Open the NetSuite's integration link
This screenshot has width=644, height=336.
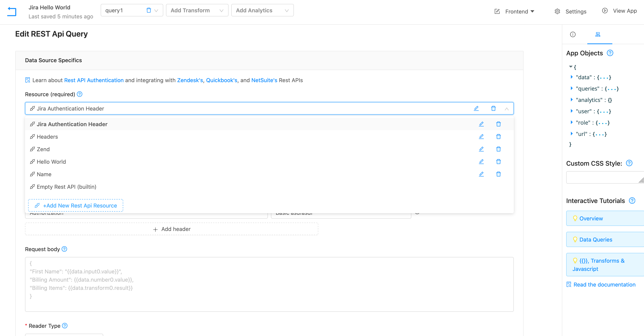pos(264,80)
